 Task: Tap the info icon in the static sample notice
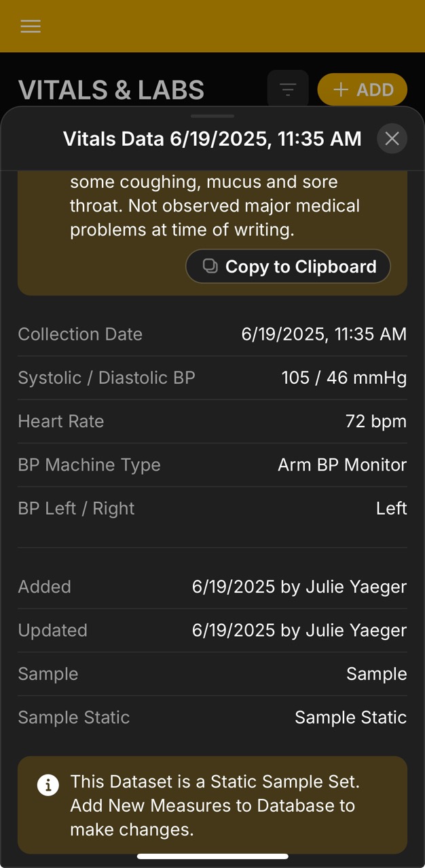click(x=47, y=785)
